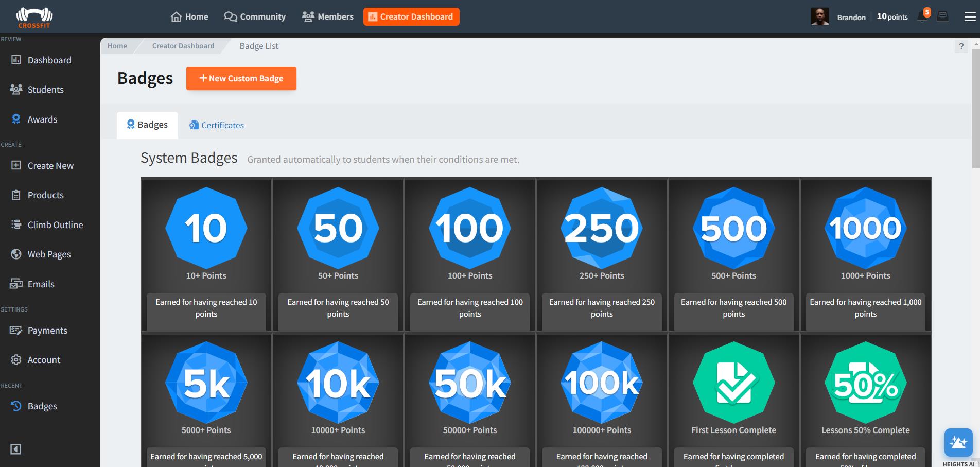
Task: Switch to the Certificates tab
Action: pyautogui.click(x=217, y=125)
